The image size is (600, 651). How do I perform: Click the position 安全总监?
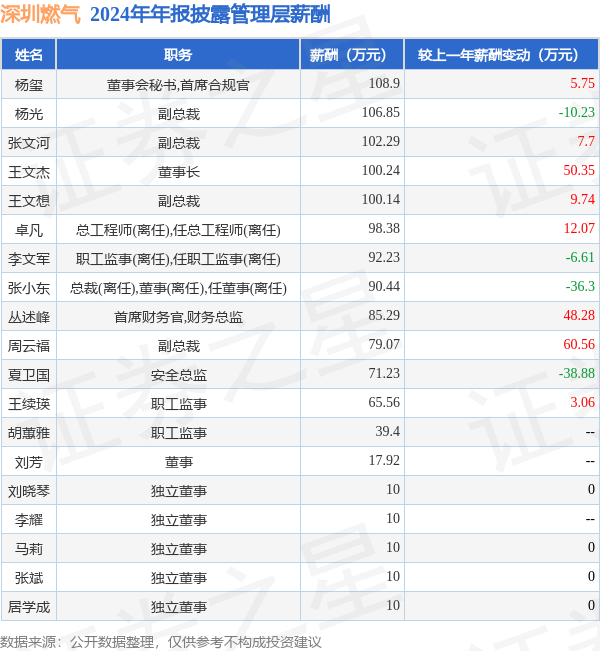click(179, 375)
